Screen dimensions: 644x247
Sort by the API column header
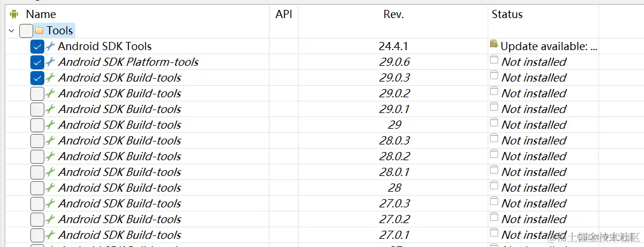tap(283, 15)
